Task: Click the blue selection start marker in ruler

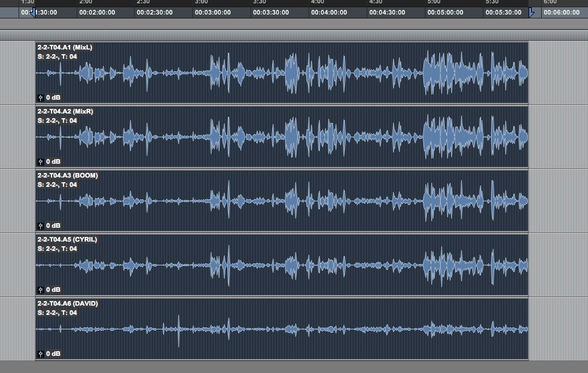Action: 34,13
